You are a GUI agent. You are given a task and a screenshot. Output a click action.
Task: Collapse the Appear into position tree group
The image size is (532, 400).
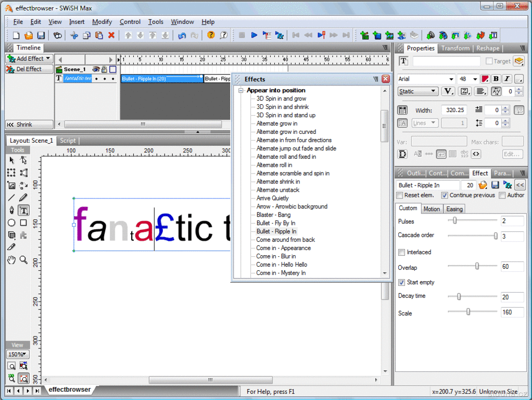pyautogui.click(x=241, y=91)
